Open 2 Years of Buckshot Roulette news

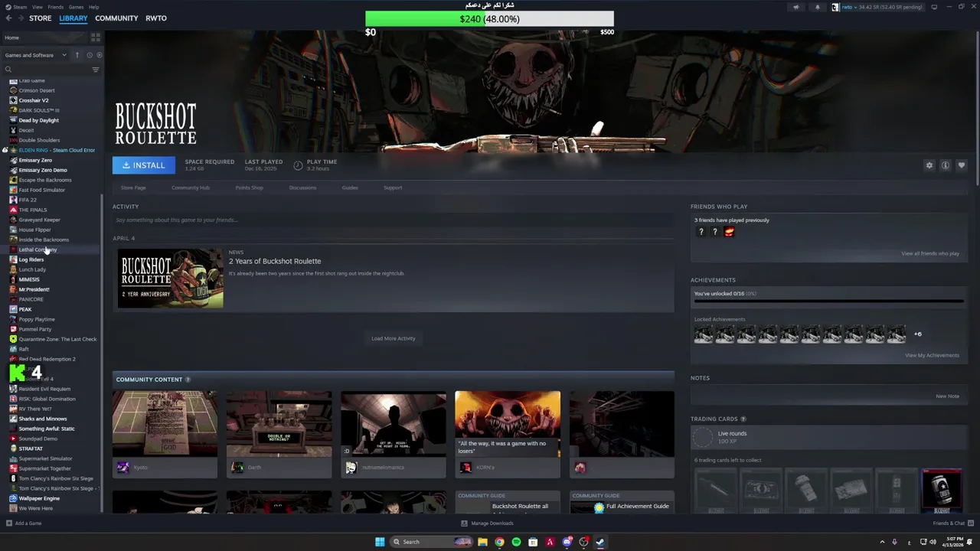point(275,261)
